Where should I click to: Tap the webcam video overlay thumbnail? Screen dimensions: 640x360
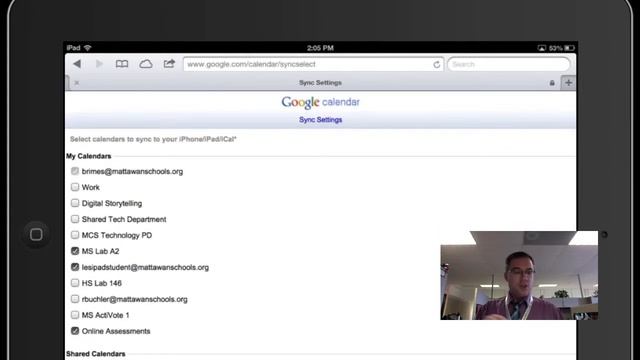tap(519, 276)
